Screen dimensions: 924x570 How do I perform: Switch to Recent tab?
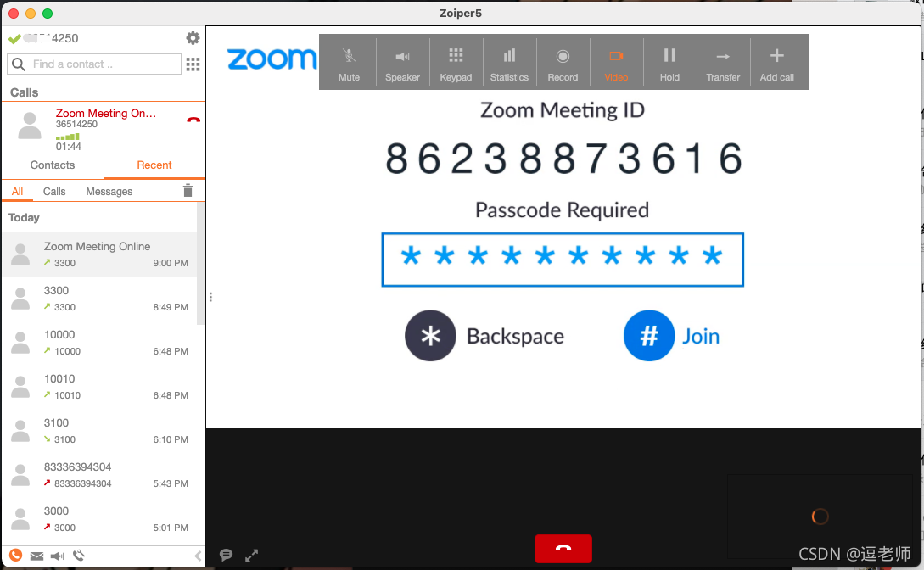(154, 165)
